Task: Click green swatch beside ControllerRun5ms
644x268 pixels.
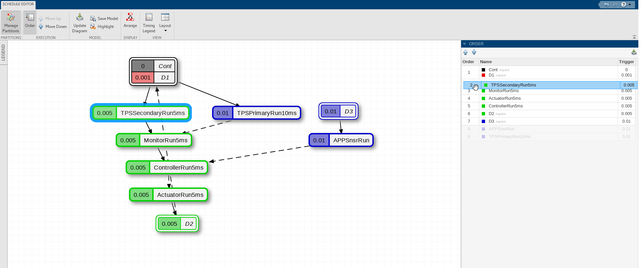Action: [x=483, y=106]
